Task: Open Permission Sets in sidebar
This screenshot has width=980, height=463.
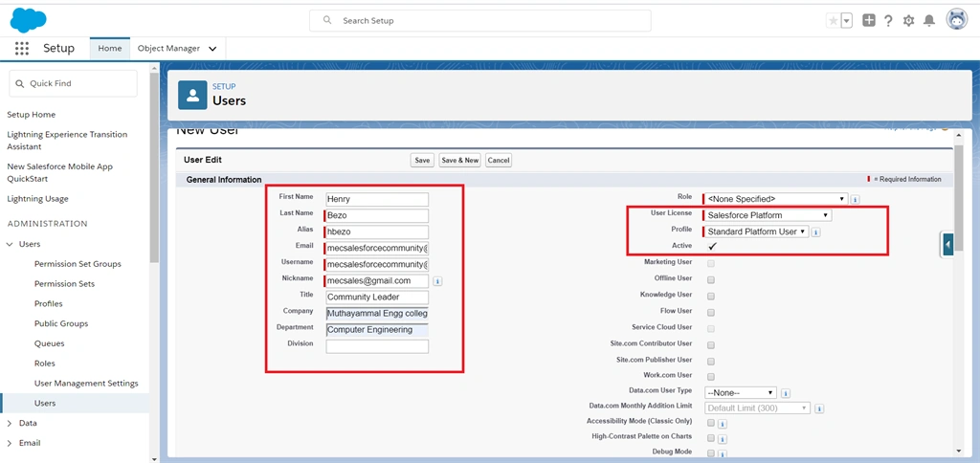Action: (64, 284)
